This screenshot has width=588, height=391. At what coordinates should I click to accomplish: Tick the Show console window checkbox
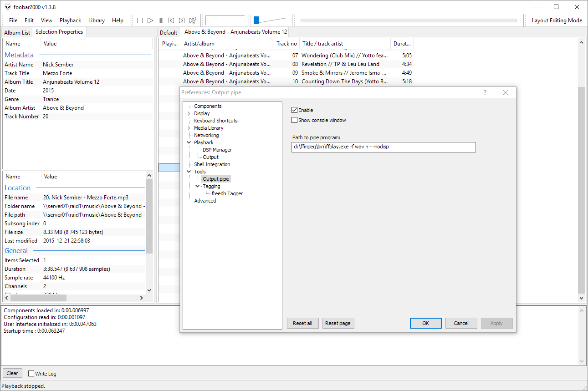(294, 120)
